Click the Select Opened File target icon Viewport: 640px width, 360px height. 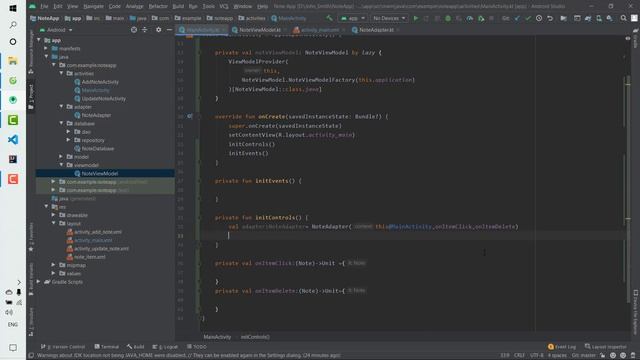134,30
